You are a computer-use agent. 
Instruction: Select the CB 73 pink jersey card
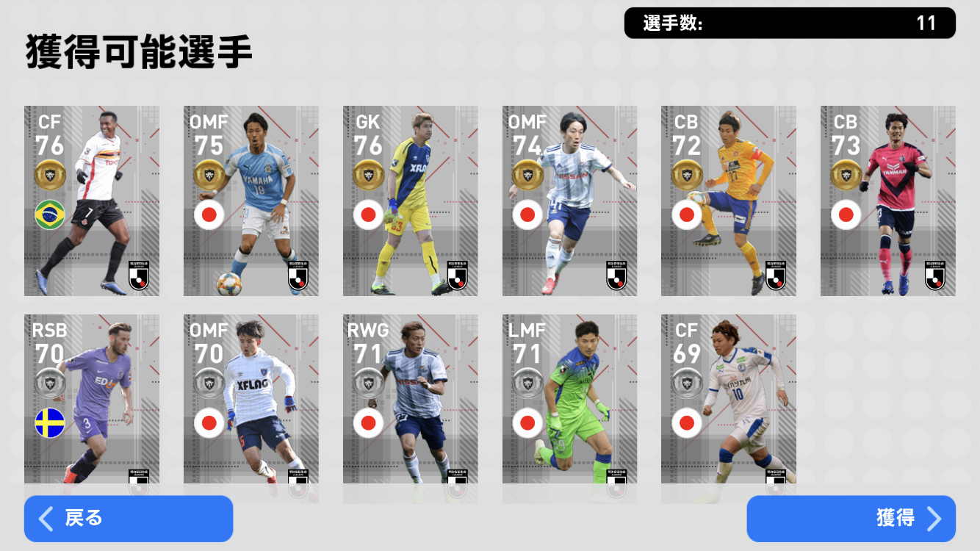[x=888, y=201]
